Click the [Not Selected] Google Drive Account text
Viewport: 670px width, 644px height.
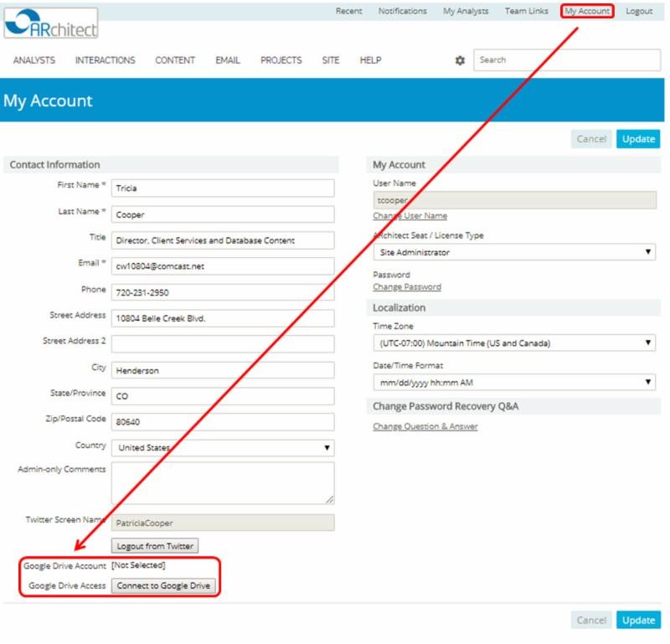pyautogui.click(x=138, y=565)
